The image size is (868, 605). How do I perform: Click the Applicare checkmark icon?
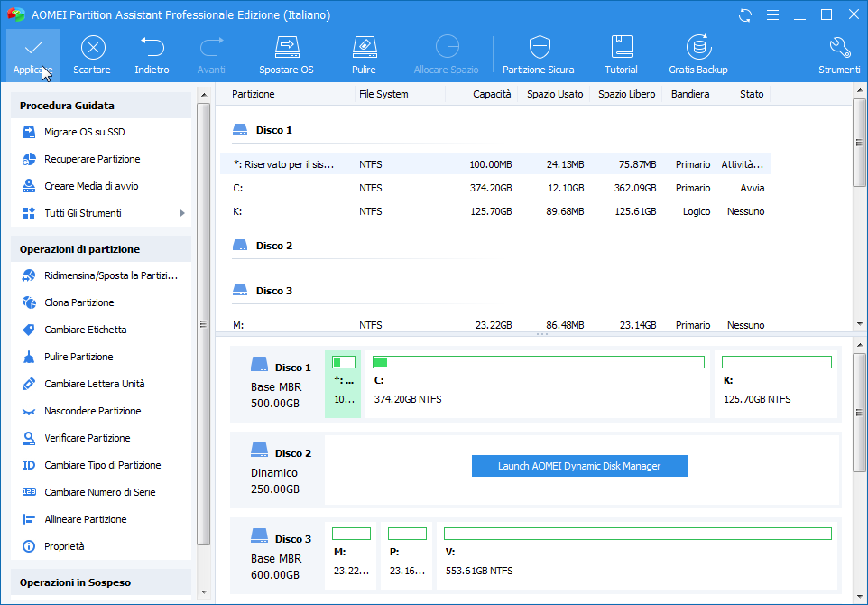33,47
